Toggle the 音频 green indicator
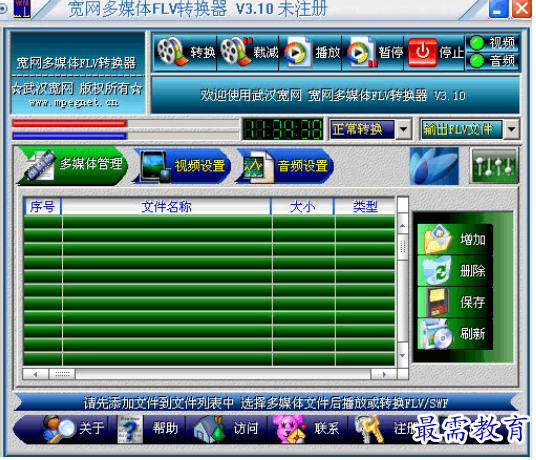The image size is (536, 460). coord(477,61)
